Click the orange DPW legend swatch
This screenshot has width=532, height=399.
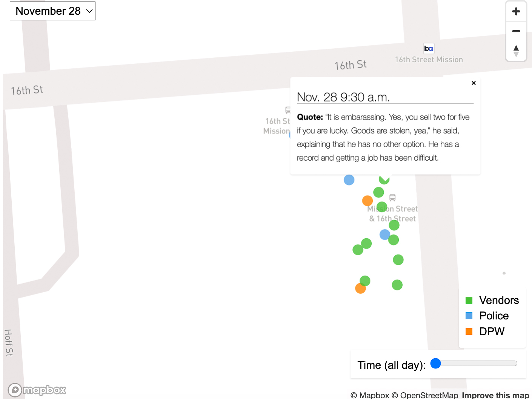469,331
